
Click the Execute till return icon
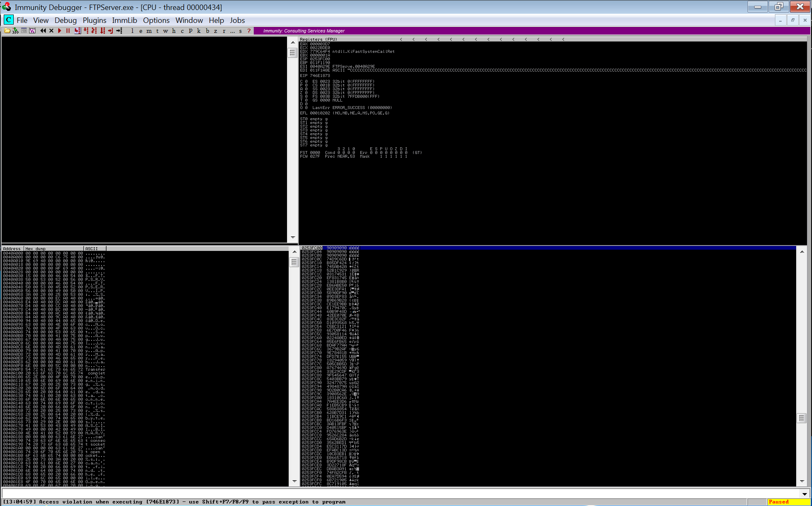coord(111,31)
